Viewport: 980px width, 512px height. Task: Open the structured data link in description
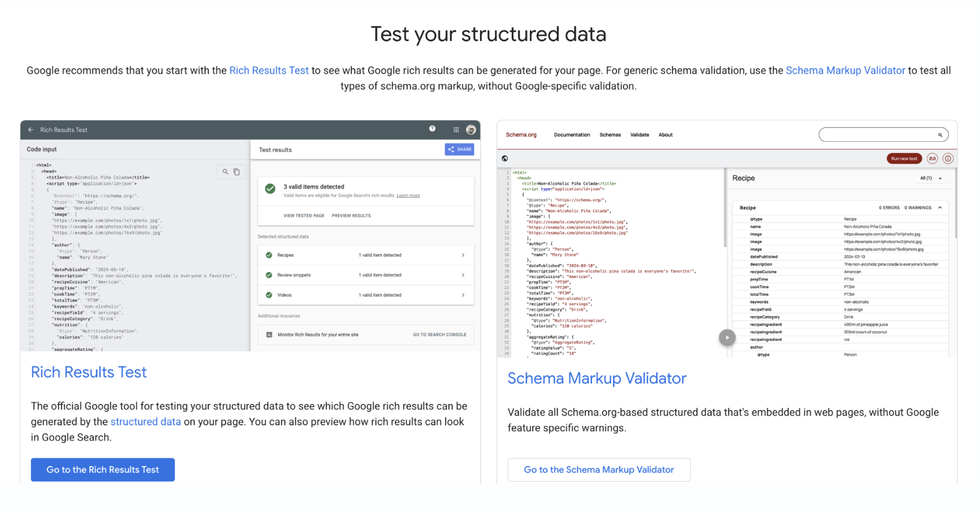[146, 422]
